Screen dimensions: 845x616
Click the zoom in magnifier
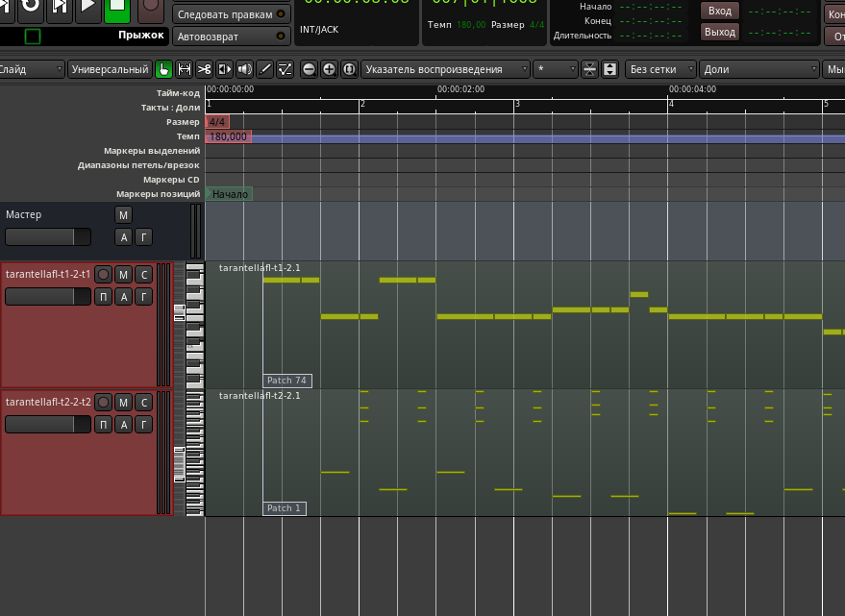tap(329, 69)
